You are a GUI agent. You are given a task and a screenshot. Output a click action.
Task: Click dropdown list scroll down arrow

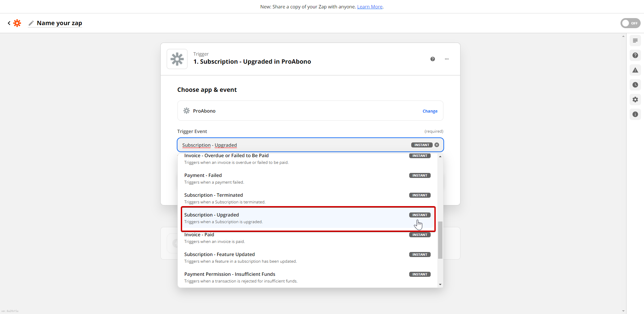coord(440,285)
